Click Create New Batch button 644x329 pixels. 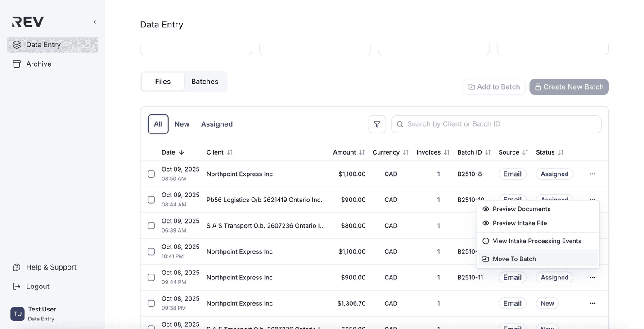click(569, 87)
